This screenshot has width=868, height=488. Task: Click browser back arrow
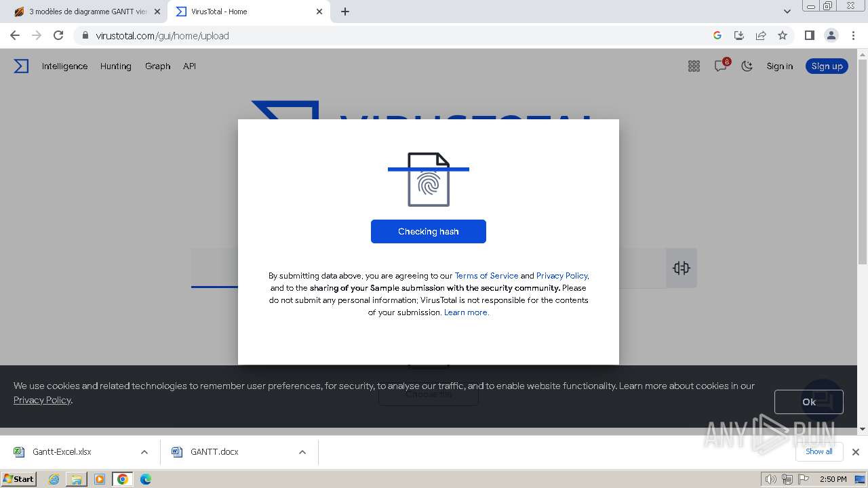click(x=15, y=35)
